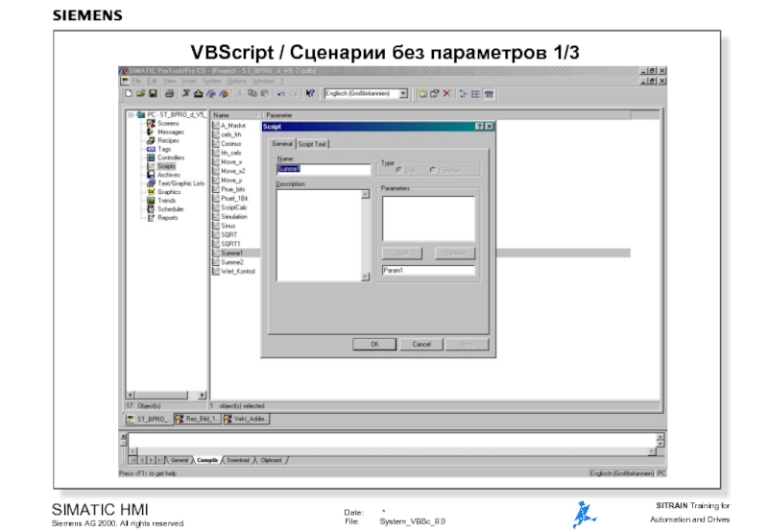Switch to the Download output tab

(x=238, y=460)
